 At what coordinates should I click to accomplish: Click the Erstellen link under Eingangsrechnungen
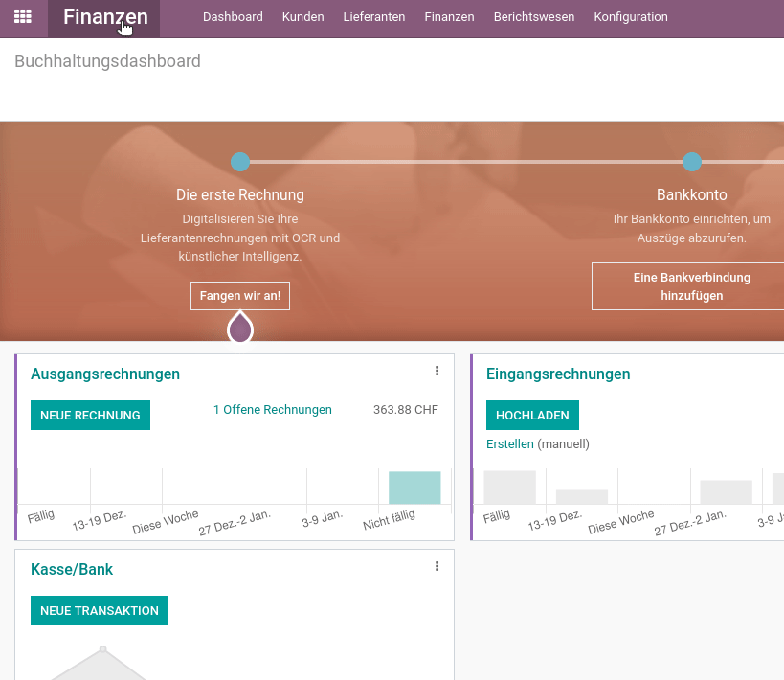[x=509, y=444]
